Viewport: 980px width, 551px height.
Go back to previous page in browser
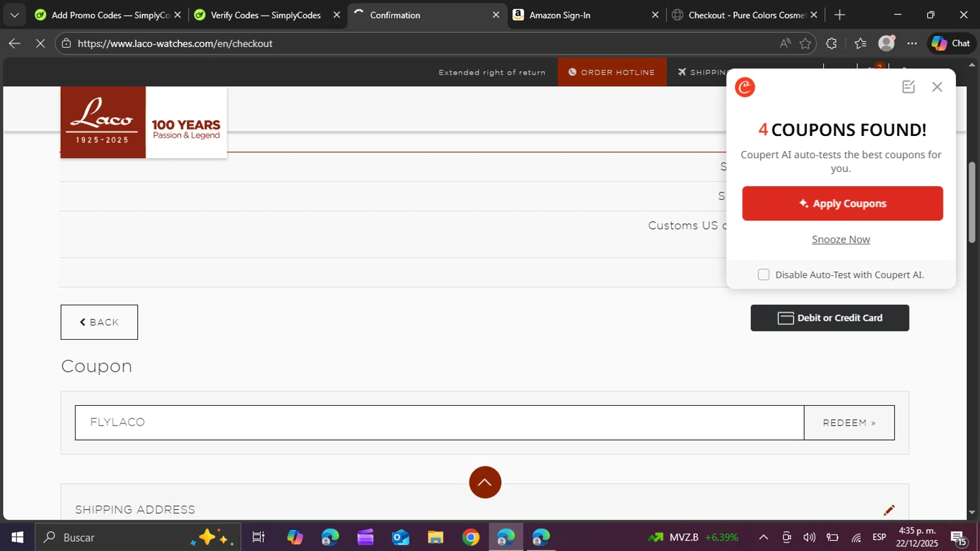(14, 44)
